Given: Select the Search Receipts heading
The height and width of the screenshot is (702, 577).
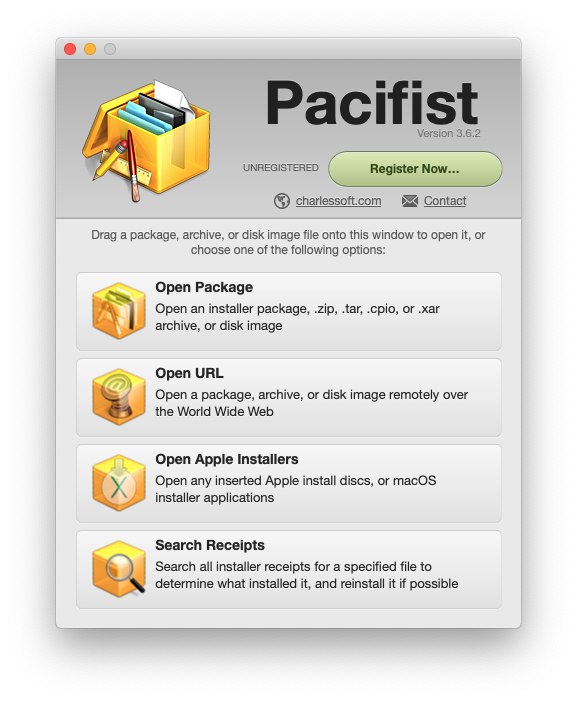Looking at the screenshot, I should [210, 545].
